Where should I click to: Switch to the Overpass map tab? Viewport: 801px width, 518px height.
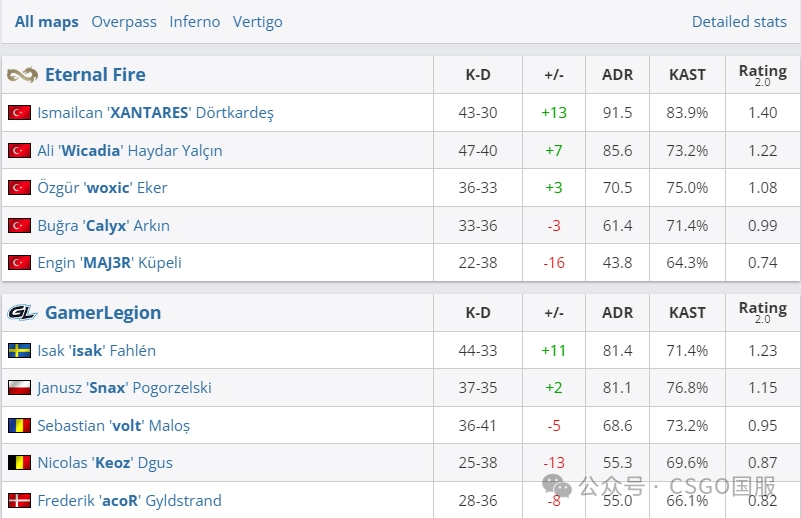point(124,21)
